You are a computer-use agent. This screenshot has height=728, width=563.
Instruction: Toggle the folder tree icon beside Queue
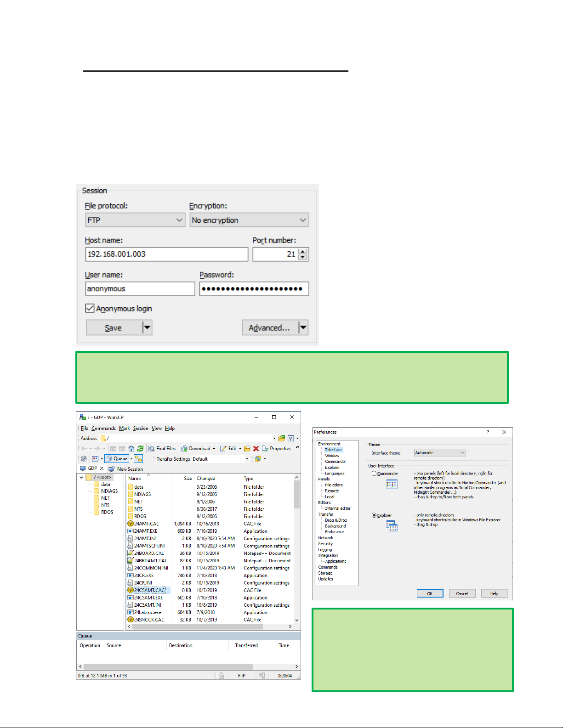[x=138, y=459]
